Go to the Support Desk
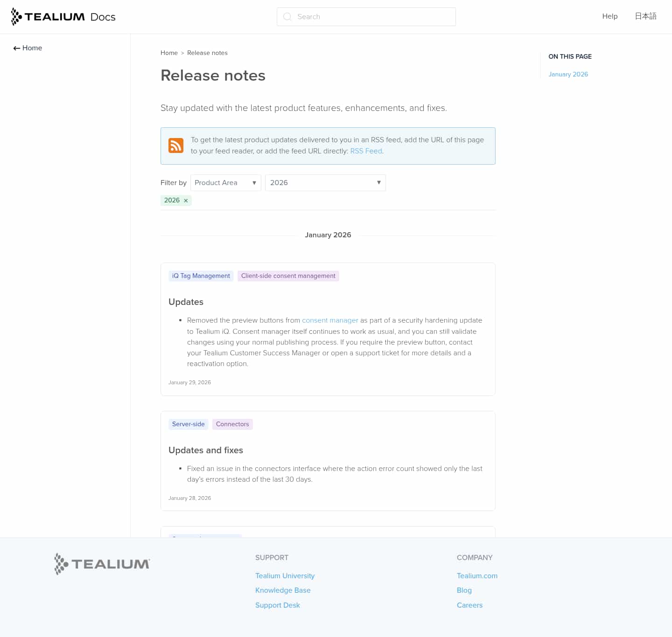This screenshot has height=637, width=672. pos(277,605)
